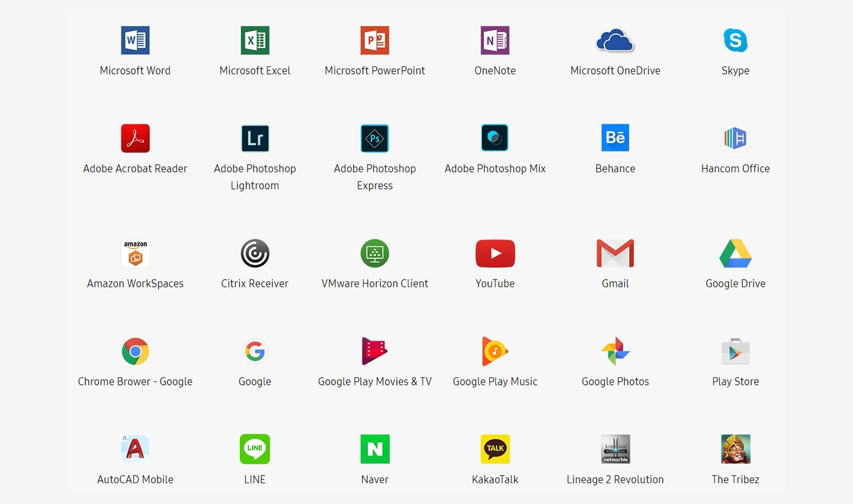Click the "Google Play Movies & TV" label

point(375,381)
